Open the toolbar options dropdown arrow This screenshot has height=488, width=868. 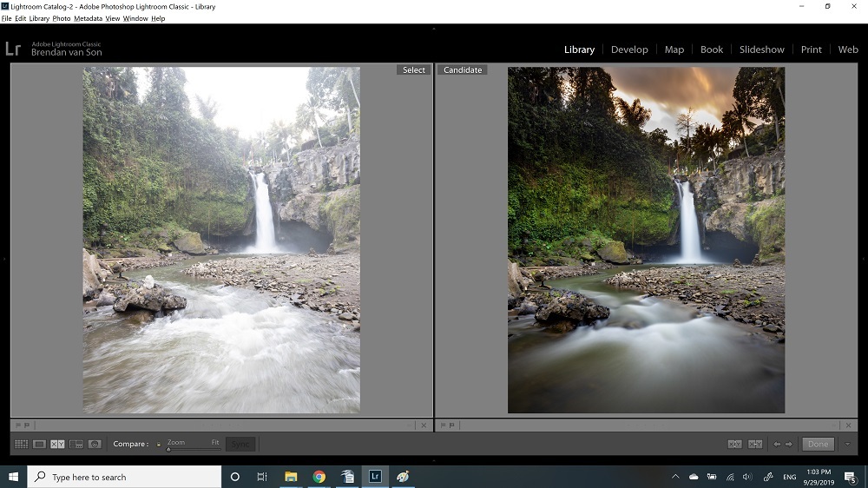click(847, 444)
